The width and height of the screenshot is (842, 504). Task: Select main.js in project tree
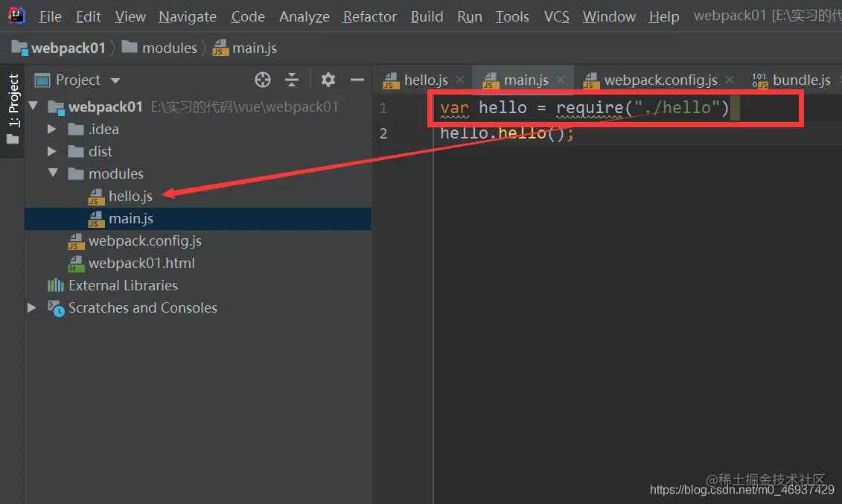click(x=198, y=218)
